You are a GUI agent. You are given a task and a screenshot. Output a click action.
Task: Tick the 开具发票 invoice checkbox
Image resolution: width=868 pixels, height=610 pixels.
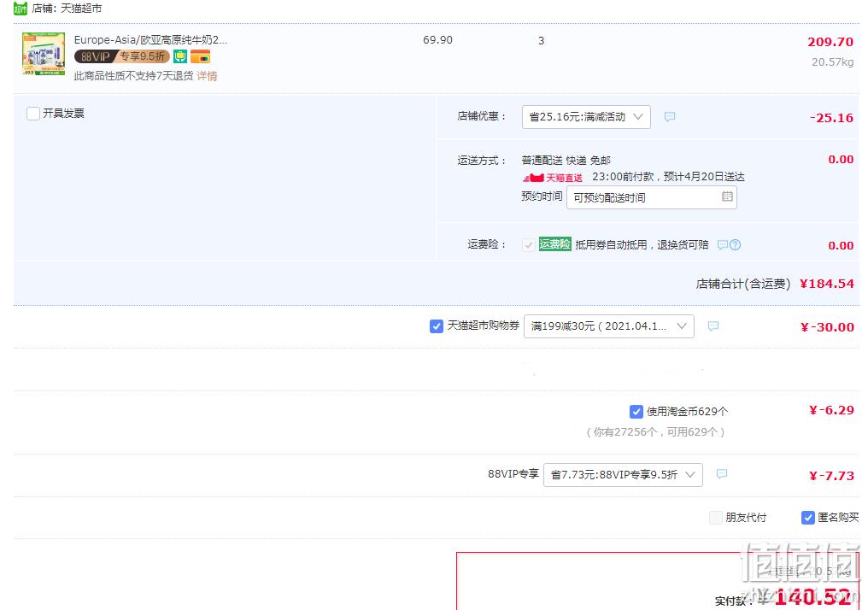pyautogui.click(x=33, y=114)
